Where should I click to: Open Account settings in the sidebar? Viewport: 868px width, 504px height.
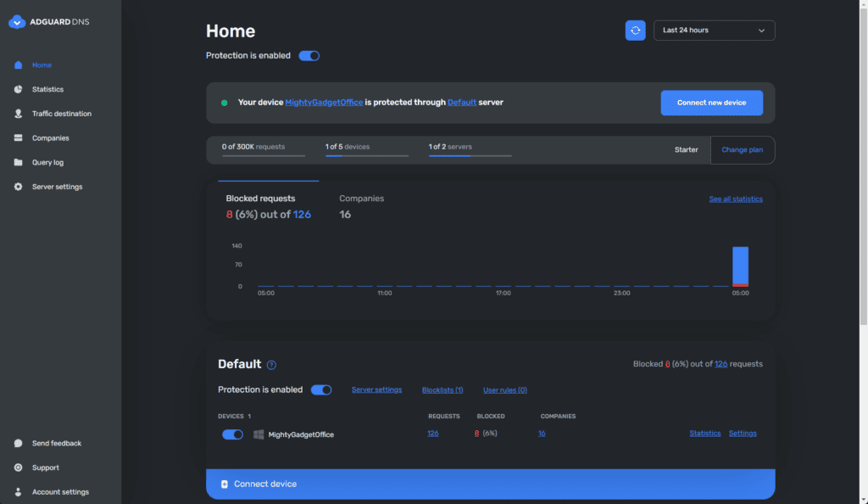point(60,492)
